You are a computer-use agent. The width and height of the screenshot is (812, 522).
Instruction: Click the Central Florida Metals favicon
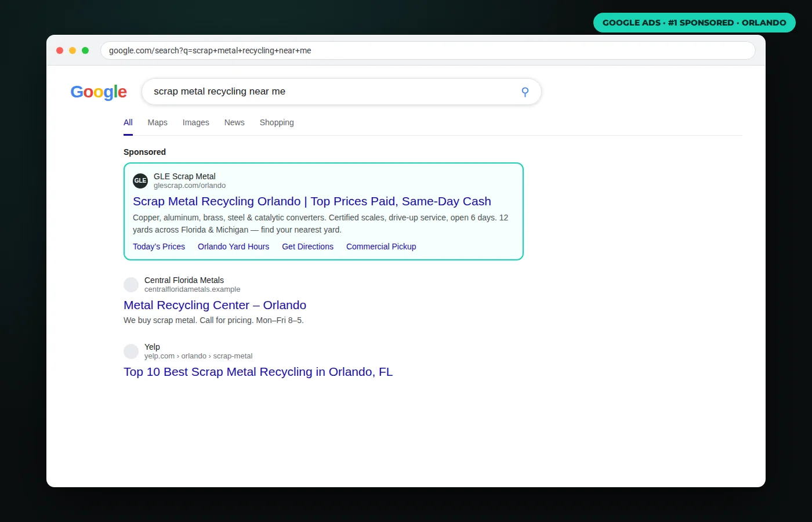click(x=131, y=284)
